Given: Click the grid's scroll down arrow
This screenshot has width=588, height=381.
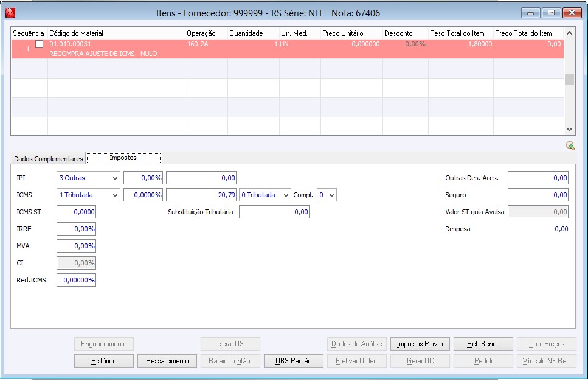Looking at the screenshot, I should [569, 130].
